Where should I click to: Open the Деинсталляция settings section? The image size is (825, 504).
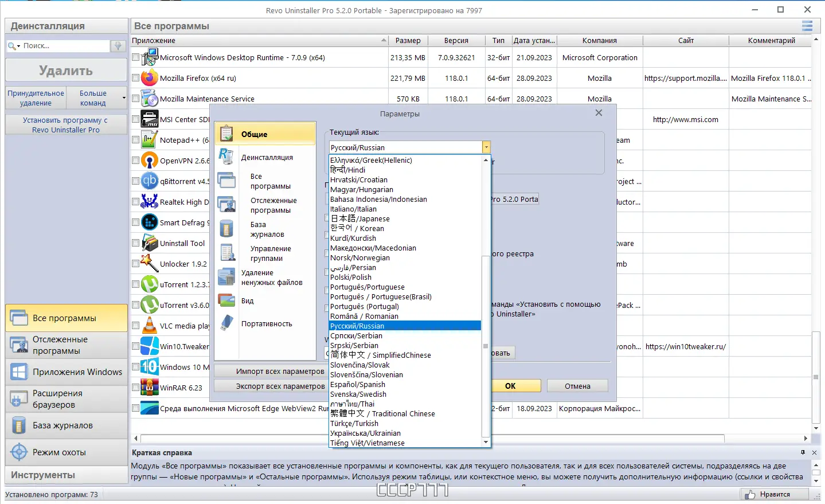tap(265, 157)
